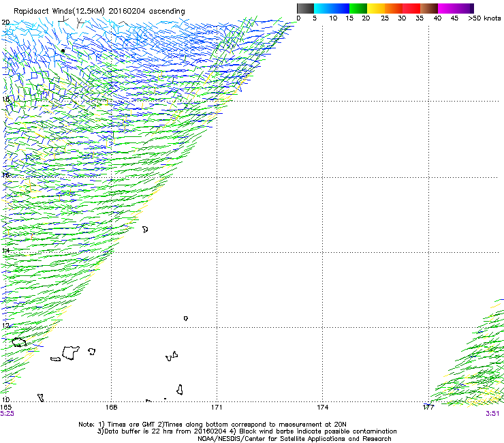Image resolution: width=504 pixels, height=443 pixels.
Task: Click the latitude label '20'
Action: (5, 22)
